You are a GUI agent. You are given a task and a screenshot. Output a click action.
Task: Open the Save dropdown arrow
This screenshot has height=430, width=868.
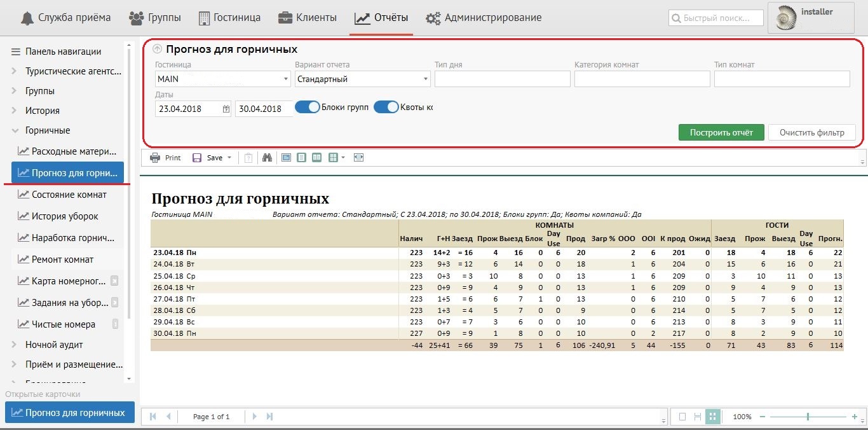click(229, 158)
